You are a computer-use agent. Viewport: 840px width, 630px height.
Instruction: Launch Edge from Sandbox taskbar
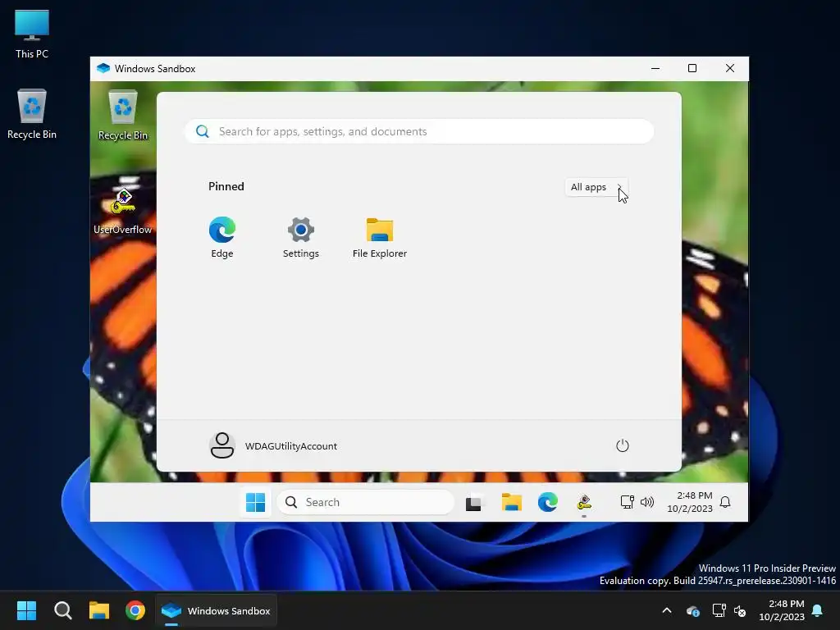547,502
